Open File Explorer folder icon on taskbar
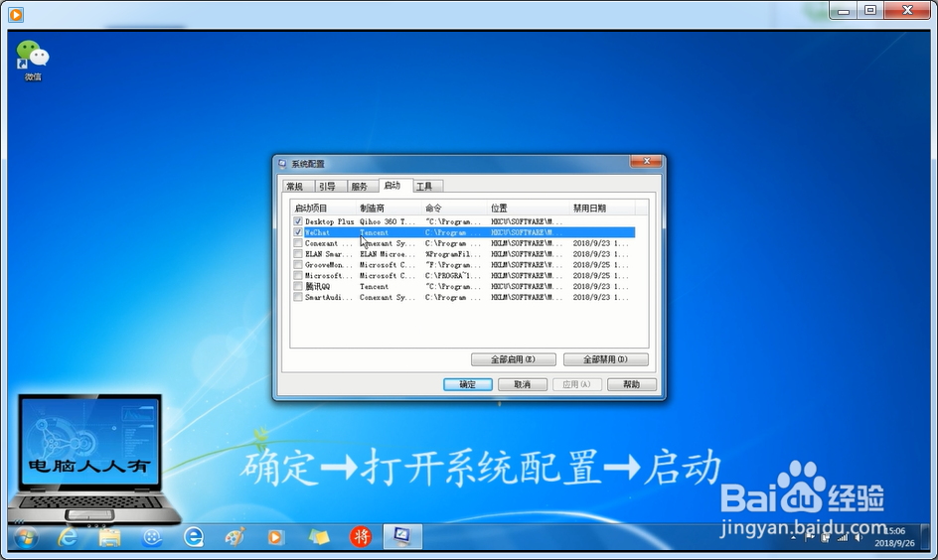 (109, 537)
